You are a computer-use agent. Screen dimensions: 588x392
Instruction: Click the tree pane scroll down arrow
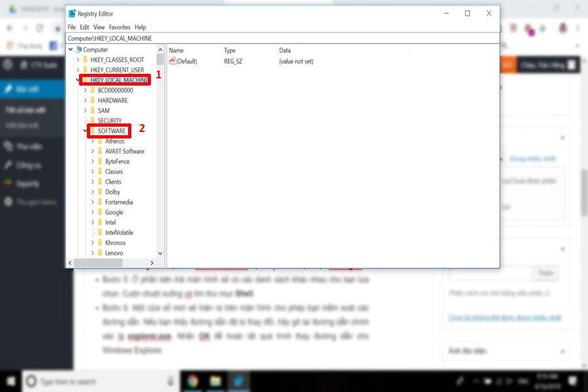[x=160, y=253]
